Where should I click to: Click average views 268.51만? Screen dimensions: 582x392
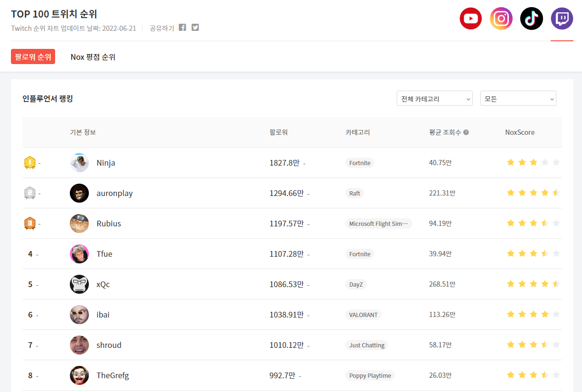[x=442, y=284]
